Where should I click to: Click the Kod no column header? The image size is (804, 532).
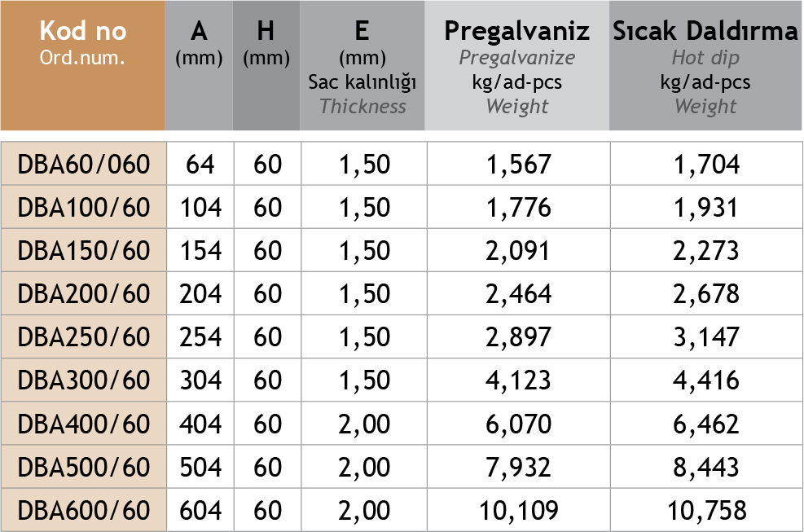pos(83,44)
